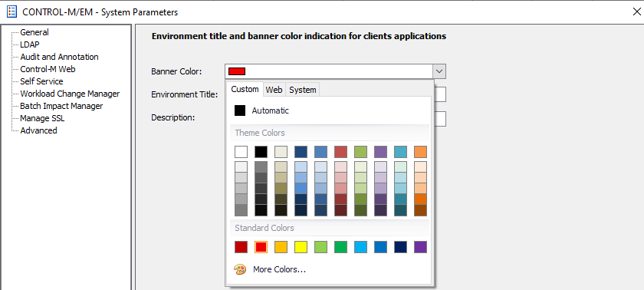Choose the darkest teal theme shade
The width and height of the screenshot is (644, 290).
(x=400, y=210)
